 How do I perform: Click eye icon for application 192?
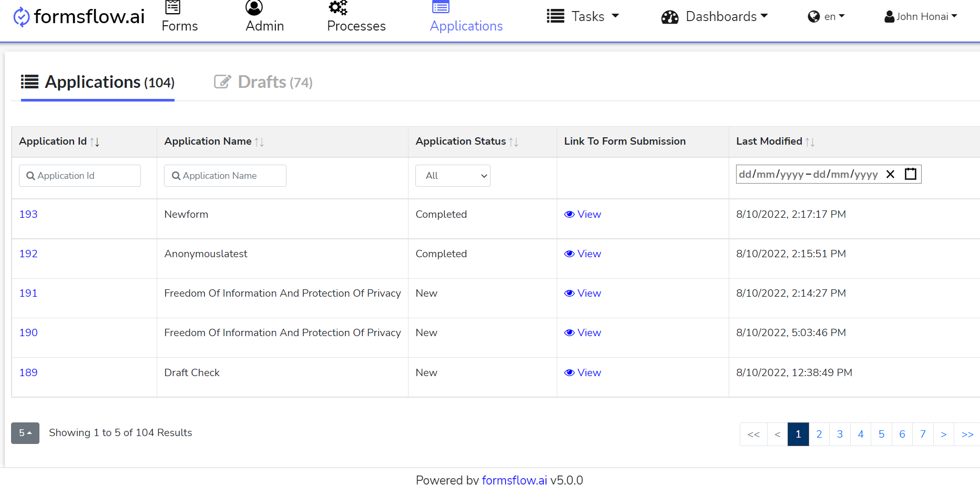tap(569, 254)
